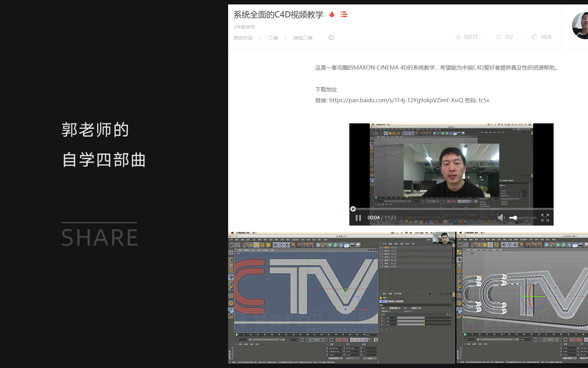This screenshot has height=368, width=588.
Task: Click the 郭老师的 heading text
Action: [x=95, y=130]
